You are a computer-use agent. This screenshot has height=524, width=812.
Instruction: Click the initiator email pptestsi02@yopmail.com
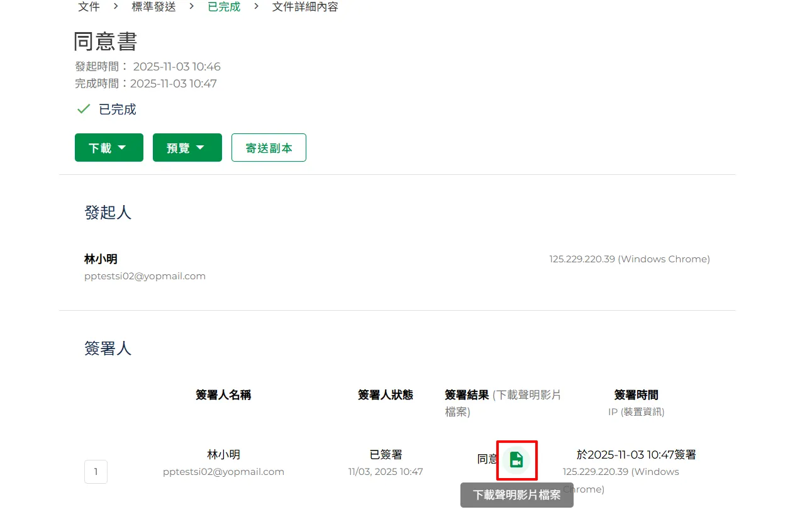[x=145, y=276]
